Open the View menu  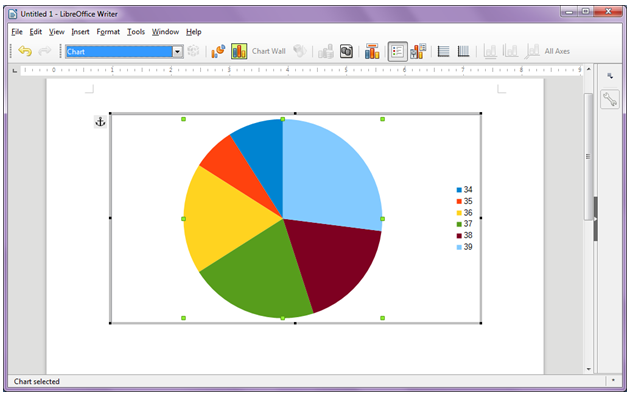pyautogui.click(x=57, y=31)
